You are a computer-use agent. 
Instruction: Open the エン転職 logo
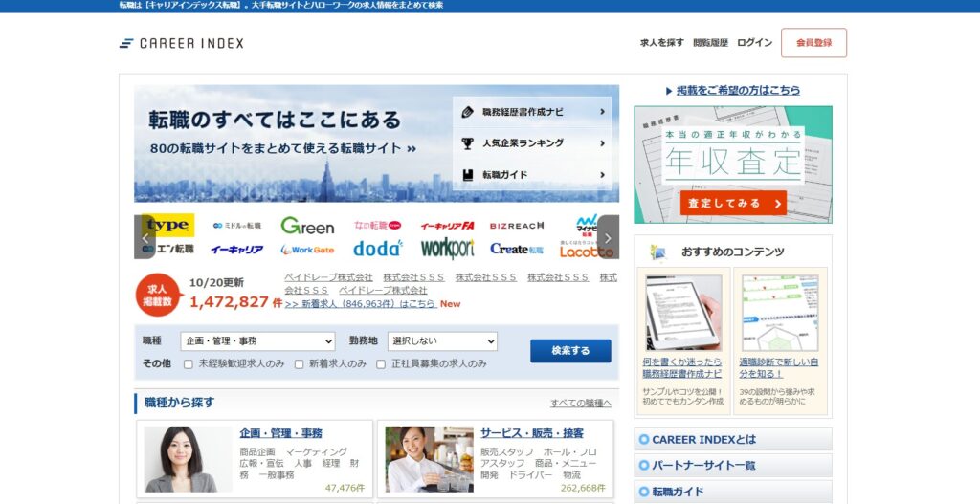(168, 250)
